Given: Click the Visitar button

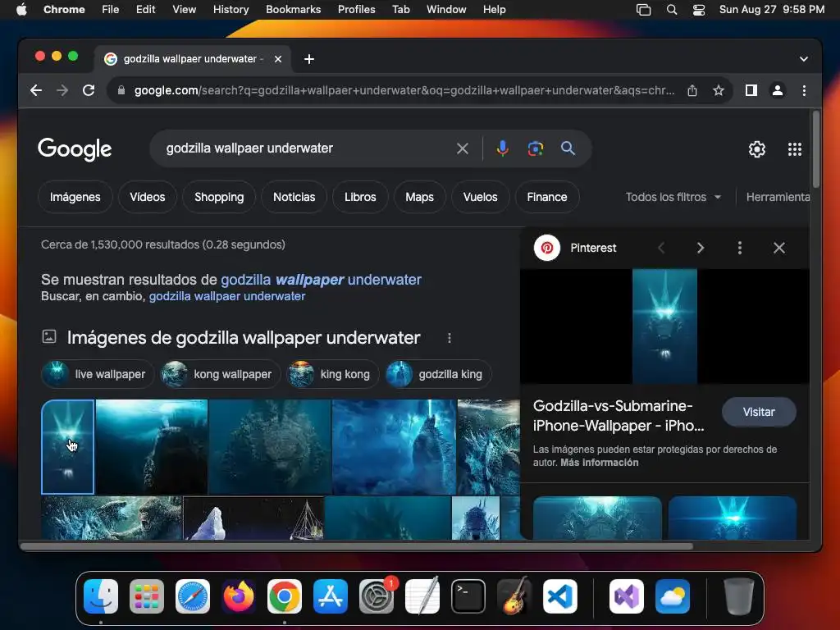Looking at the screenshot, I should point(759,412).
